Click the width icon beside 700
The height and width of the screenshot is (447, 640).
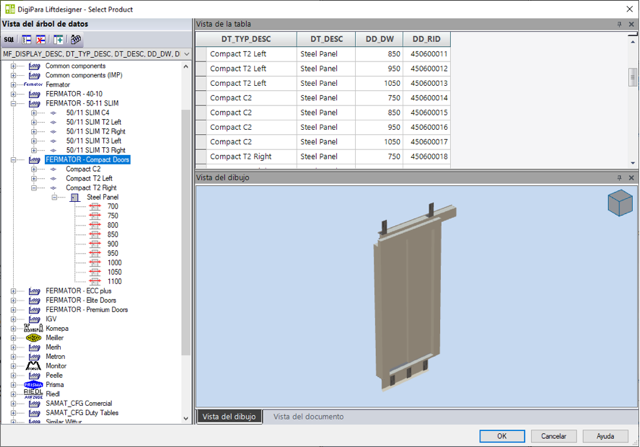coord(95,207)
